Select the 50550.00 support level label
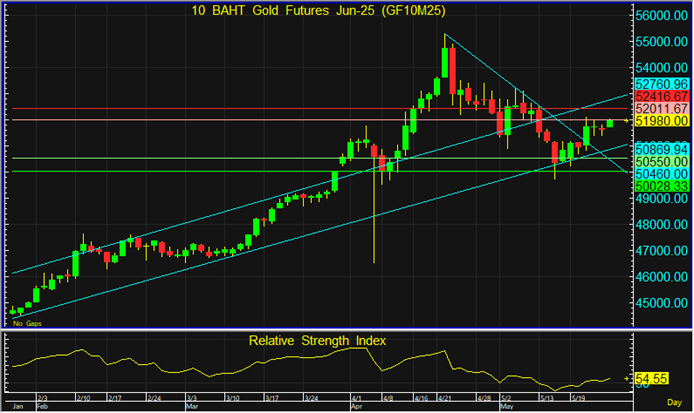 tap(662, 160)
